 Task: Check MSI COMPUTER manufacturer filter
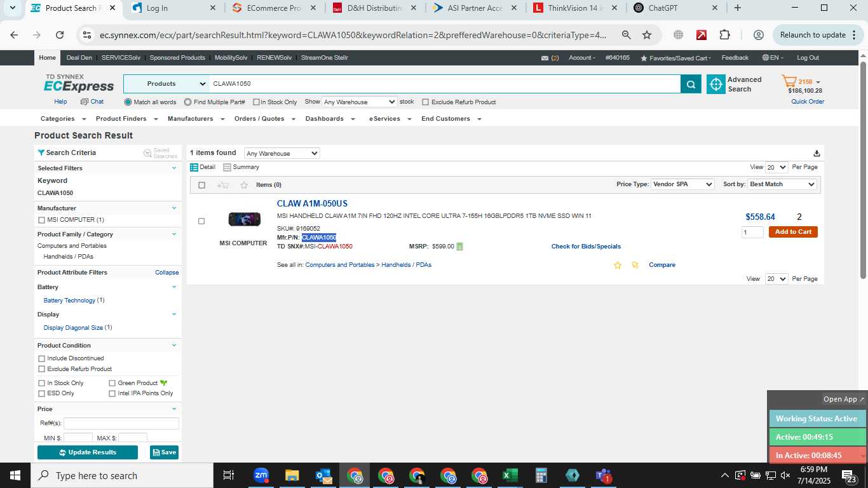42,220
